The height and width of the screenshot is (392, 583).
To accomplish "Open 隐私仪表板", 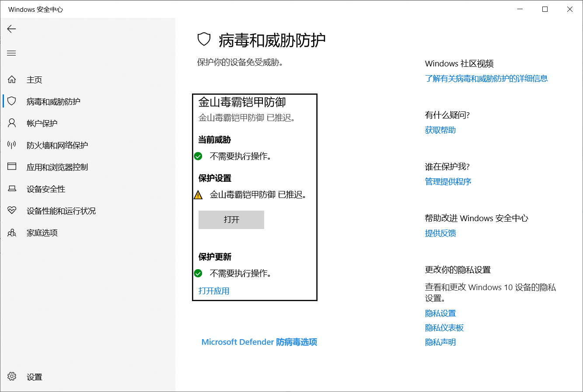I will point(444,327).
